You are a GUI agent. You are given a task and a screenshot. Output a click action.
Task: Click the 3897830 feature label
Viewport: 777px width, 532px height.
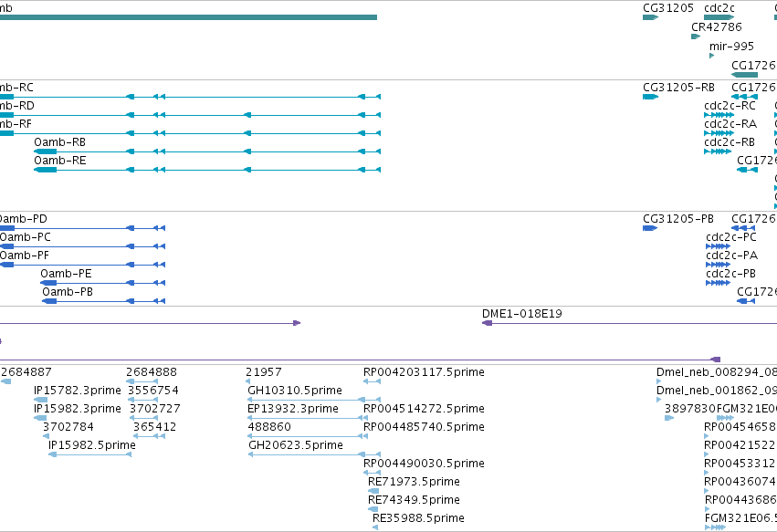(690, 409)
